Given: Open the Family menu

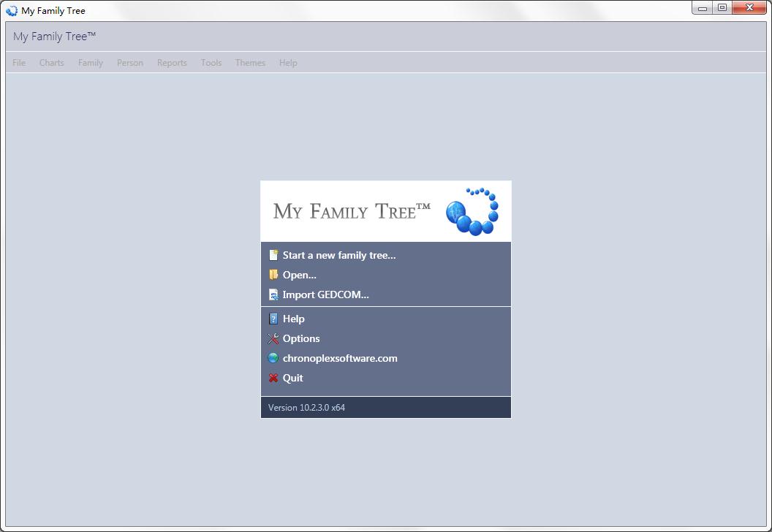Looking at the screenshot, I should 91,63.
